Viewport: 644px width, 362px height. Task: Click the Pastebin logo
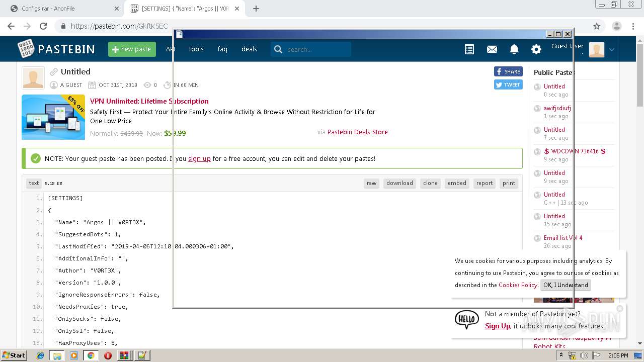[56, 49]
